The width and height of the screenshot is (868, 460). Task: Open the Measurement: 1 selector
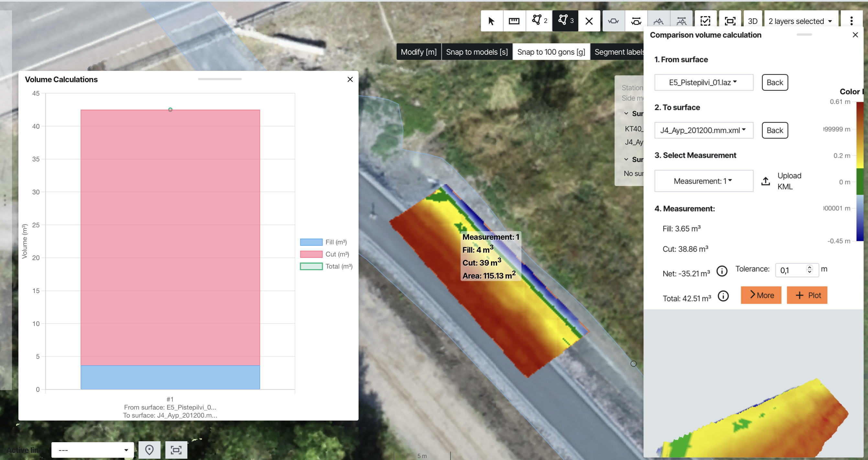pyautogui.click(x=704, y=181)
